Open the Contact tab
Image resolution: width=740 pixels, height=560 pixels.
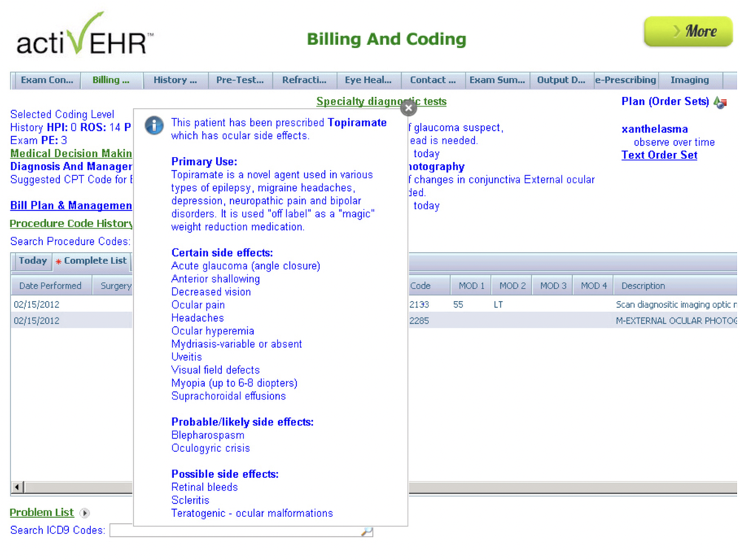[433, 80]
